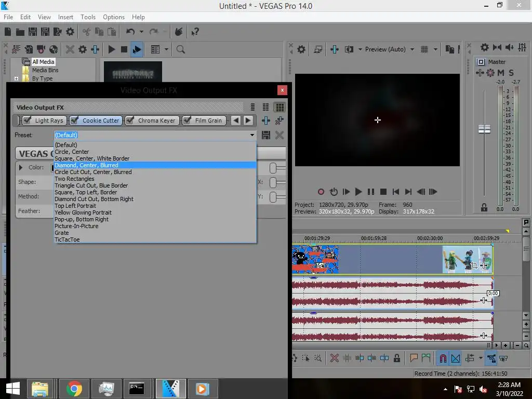Open Video Output FX from preview toolbar
The width and height of the screenshot is (532, 399).
(335, 49)
